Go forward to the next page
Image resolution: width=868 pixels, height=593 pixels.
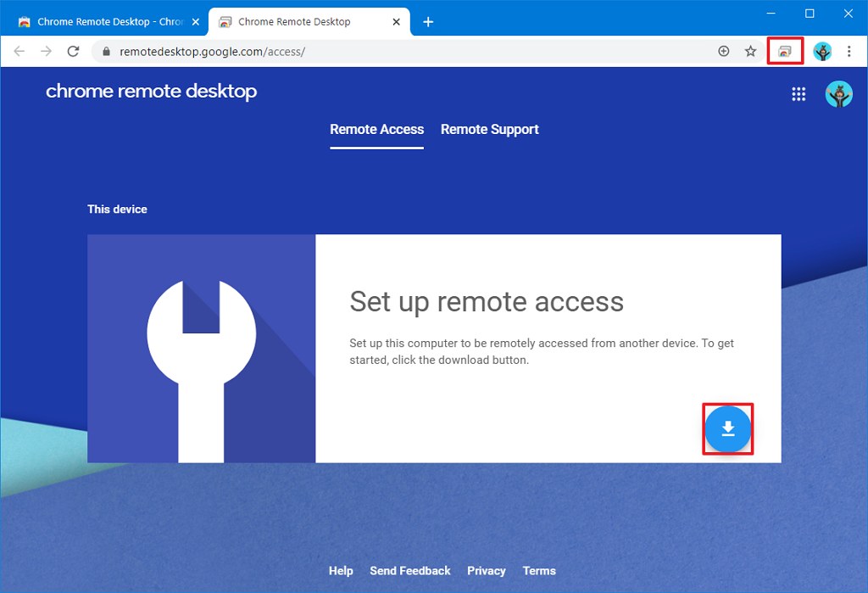pyautogui.click(x=46, y=52)
